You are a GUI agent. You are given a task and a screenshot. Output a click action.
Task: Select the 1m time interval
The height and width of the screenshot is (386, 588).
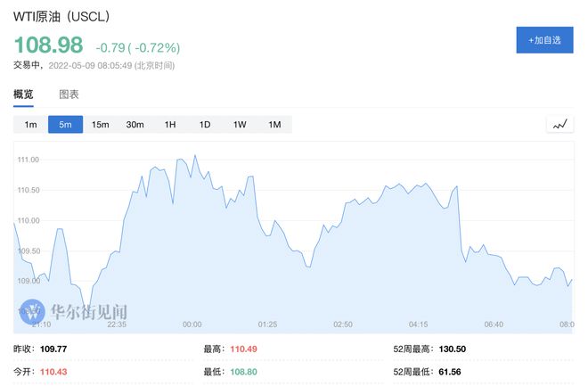pyautogui.click(x=30, y=125)
